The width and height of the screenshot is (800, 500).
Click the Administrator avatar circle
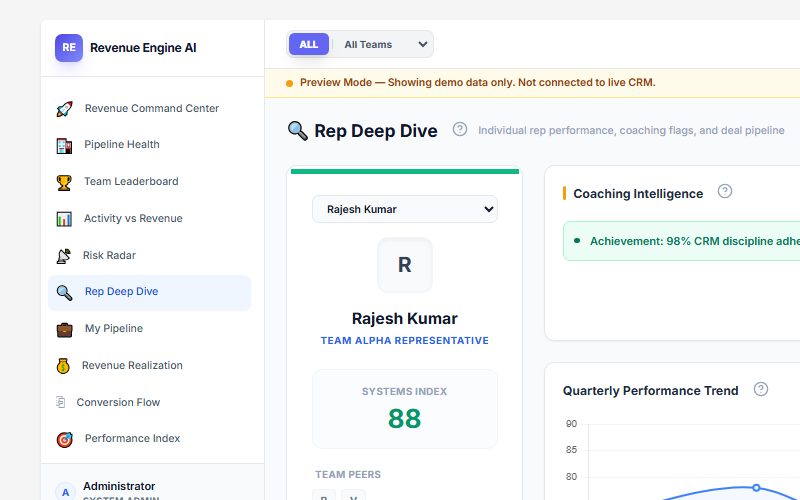65,492
